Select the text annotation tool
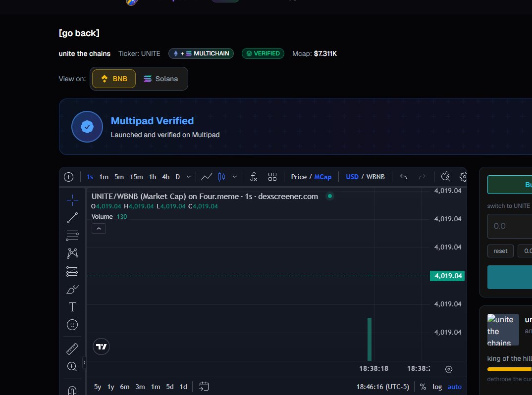532x395 pixels. 72,307
